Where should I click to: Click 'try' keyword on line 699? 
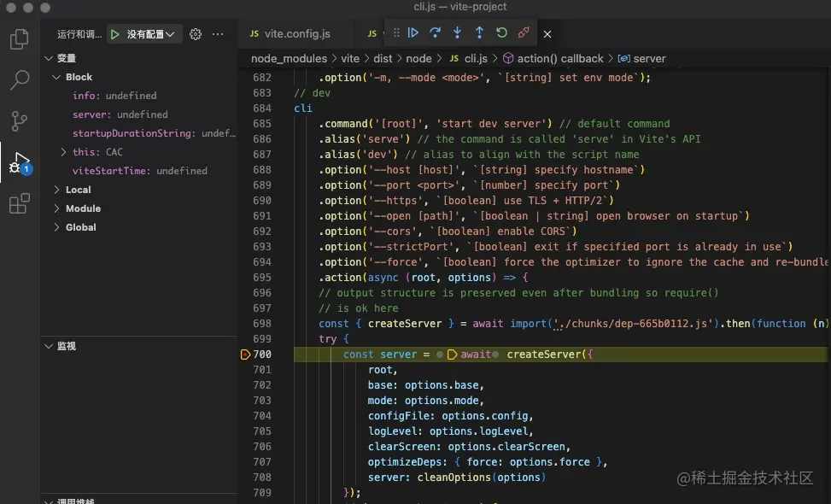tap(327, 339)
